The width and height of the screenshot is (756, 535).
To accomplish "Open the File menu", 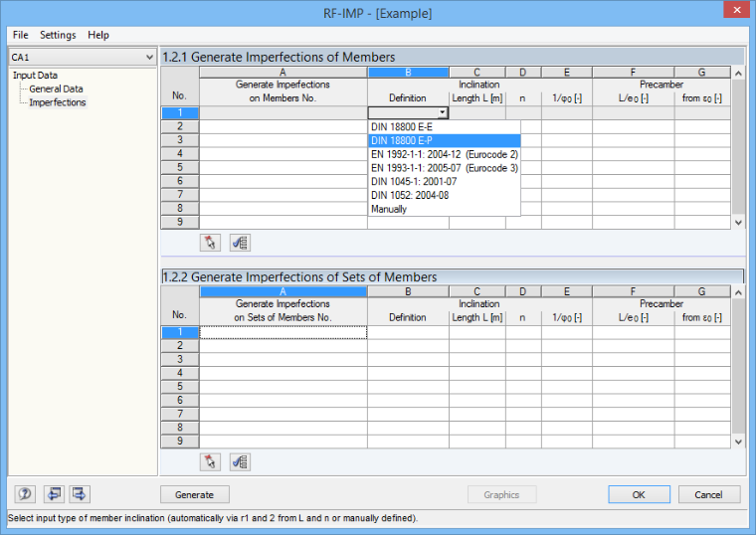I will click(20, 35).
